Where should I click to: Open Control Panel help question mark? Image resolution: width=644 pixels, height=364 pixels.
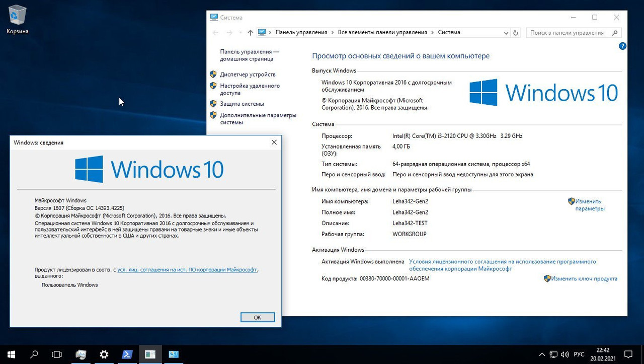point(622,46)
